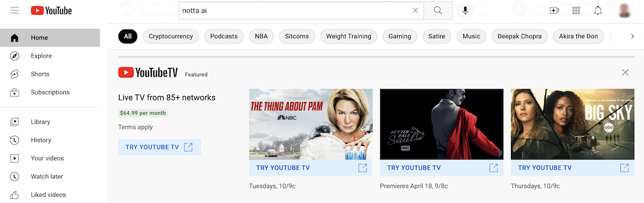This screenshot has height=203, width=644.
Task: Select the Music chip
Action: click(472, 37)
